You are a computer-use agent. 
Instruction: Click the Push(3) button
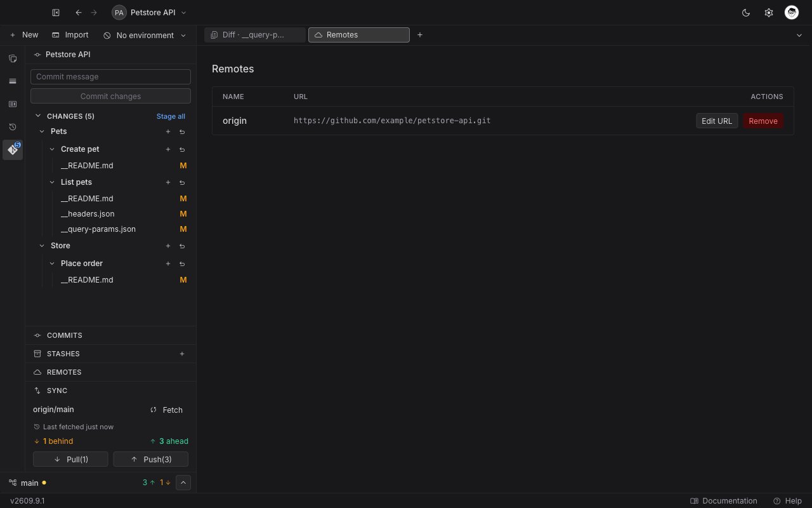tap(150, 459)
